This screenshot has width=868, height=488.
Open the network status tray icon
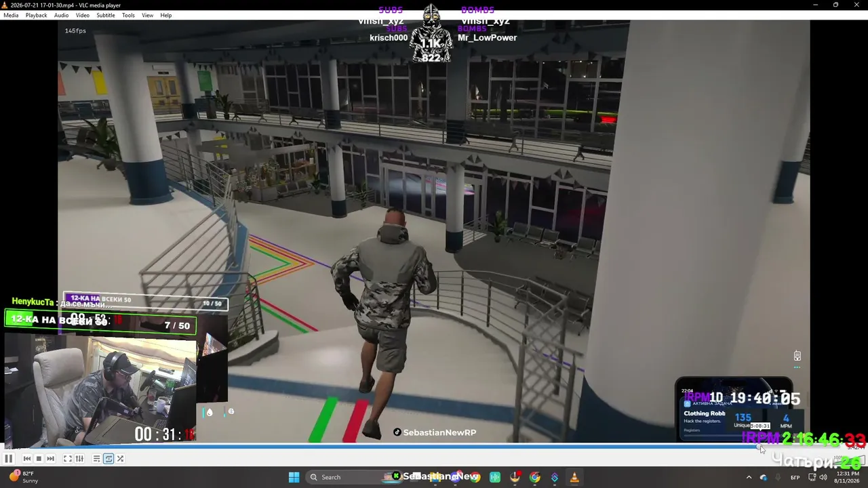pyautogui.click(x=812, y=477)
